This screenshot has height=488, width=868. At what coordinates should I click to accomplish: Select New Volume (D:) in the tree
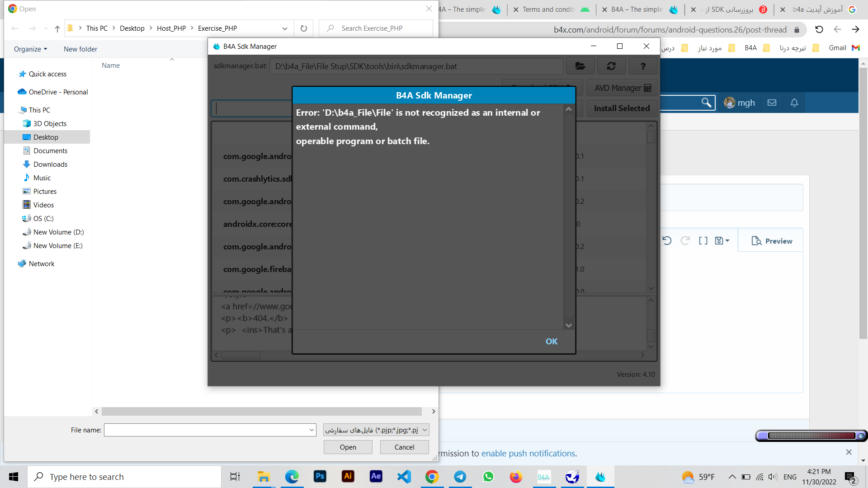pyautogui.click(x=58, y=232)
